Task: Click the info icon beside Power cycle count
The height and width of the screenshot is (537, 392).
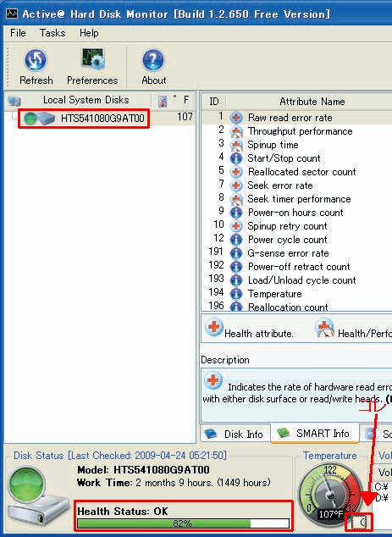Action: [x=236, y=240]
